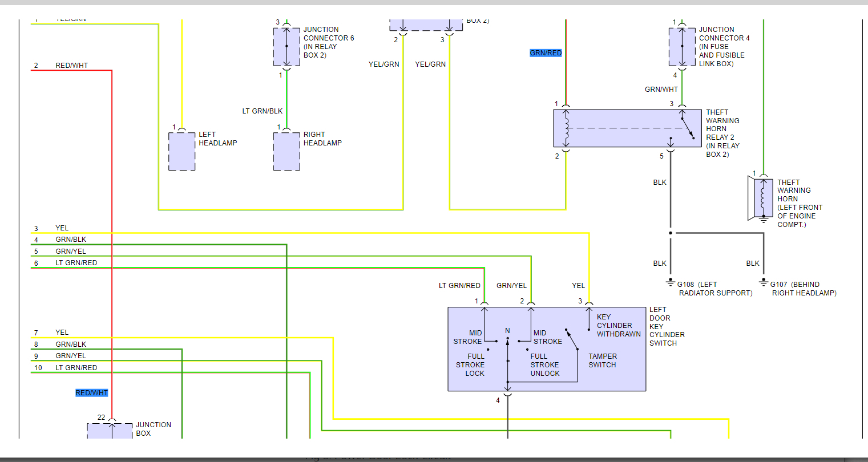Select the Full Stroke Unlock contact label
The height and width of the screenshot is (462, 868).
545,365
